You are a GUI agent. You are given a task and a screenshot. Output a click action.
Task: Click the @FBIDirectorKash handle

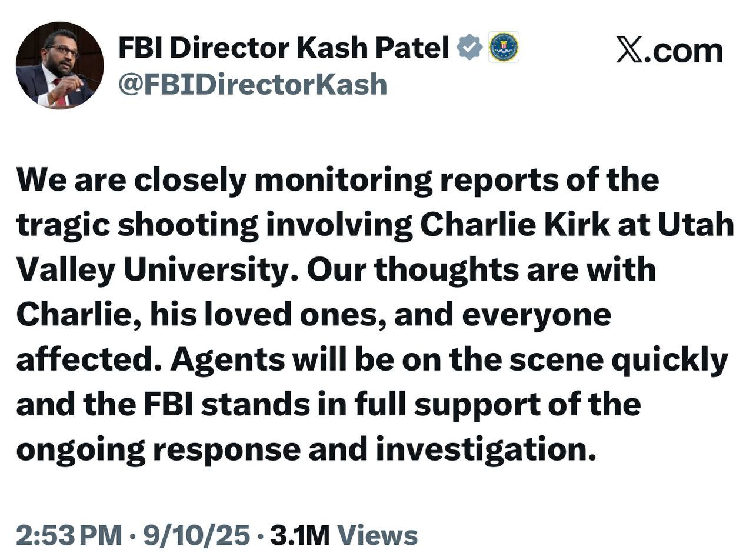tap(252, 84)
